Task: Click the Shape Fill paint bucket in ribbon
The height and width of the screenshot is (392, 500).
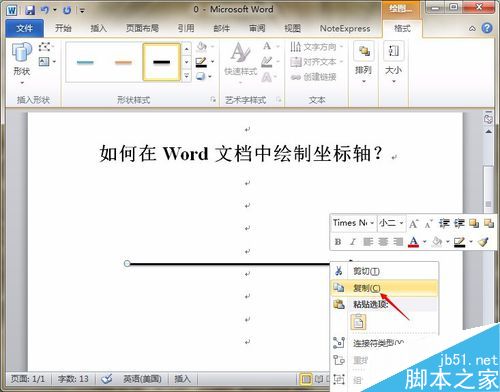Action: [201, 47]
